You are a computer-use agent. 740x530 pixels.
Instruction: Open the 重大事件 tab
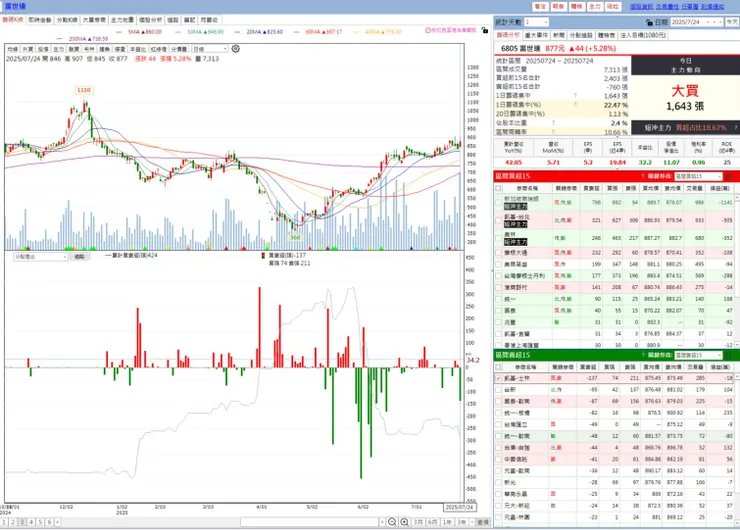point(536,35)
